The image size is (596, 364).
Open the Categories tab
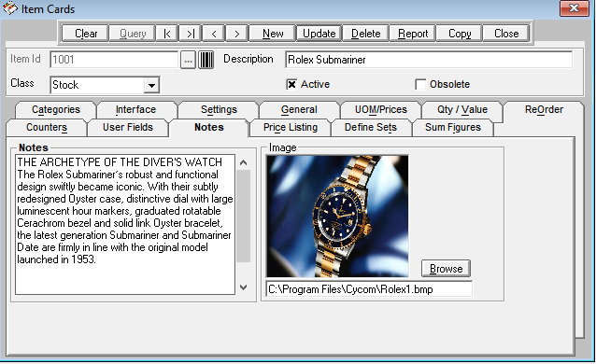pyautogui.click(x=56, y=110)
